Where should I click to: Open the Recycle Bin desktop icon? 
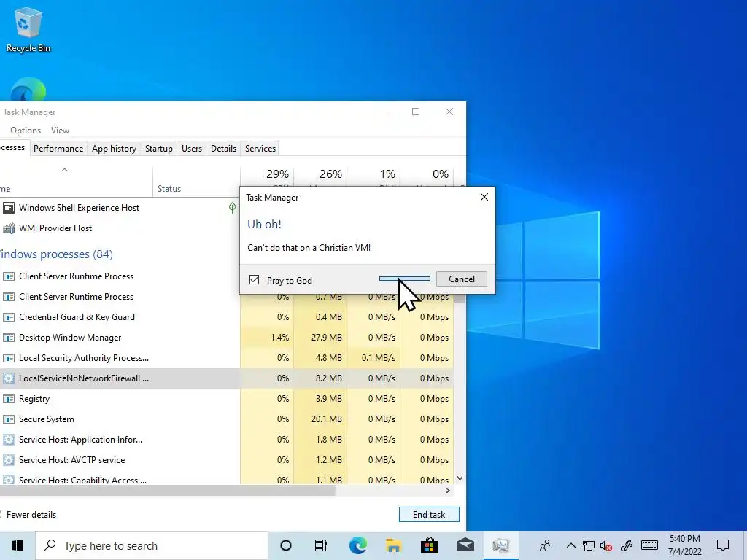point(28,29)
